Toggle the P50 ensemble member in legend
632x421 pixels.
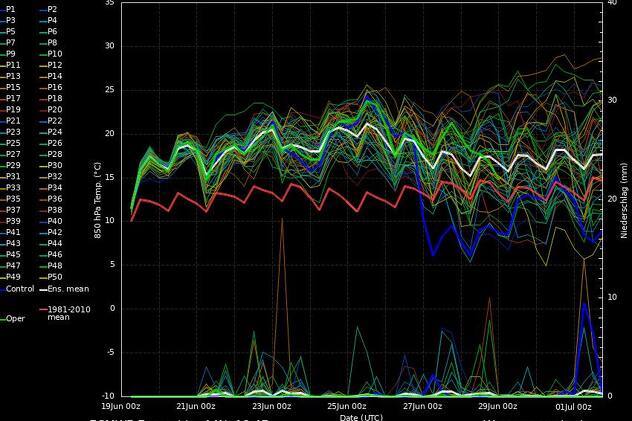(54, 277)
